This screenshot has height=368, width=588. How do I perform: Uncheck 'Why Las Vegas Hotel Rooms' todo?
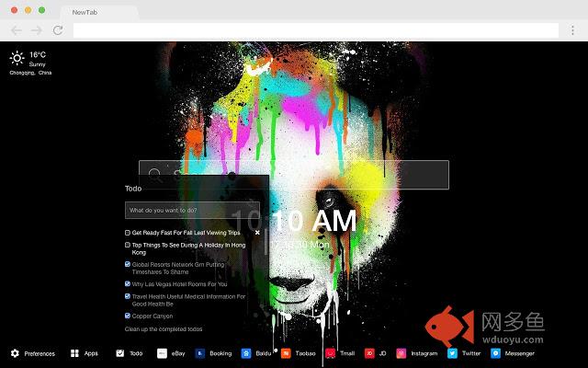[x=128, y=284]
